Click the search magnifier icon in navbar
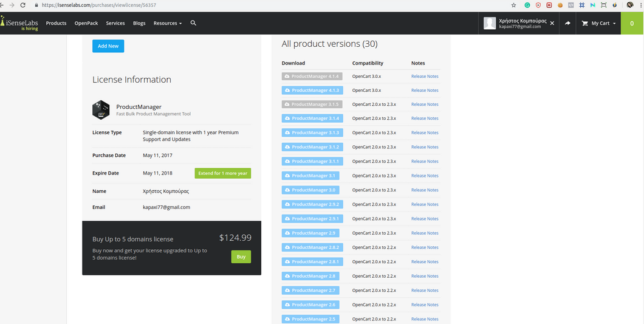This screenshot has width=644, height=324. coord(193,23)
